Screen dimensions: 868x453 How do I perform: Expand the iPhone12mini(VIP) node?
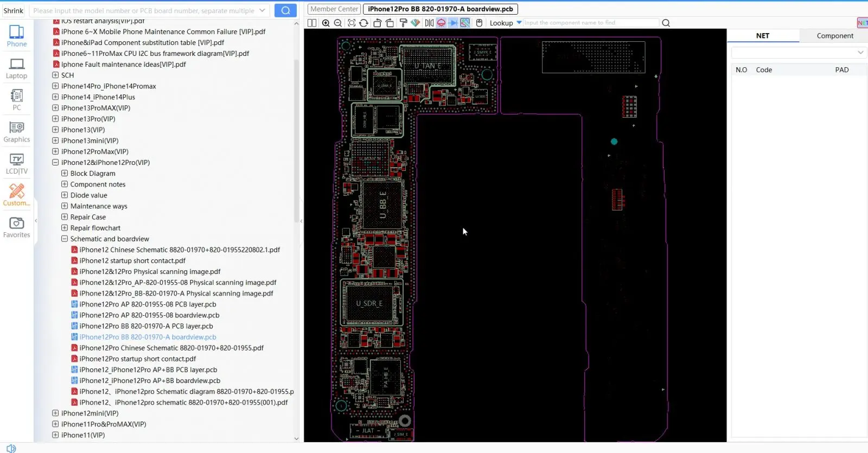55,413
